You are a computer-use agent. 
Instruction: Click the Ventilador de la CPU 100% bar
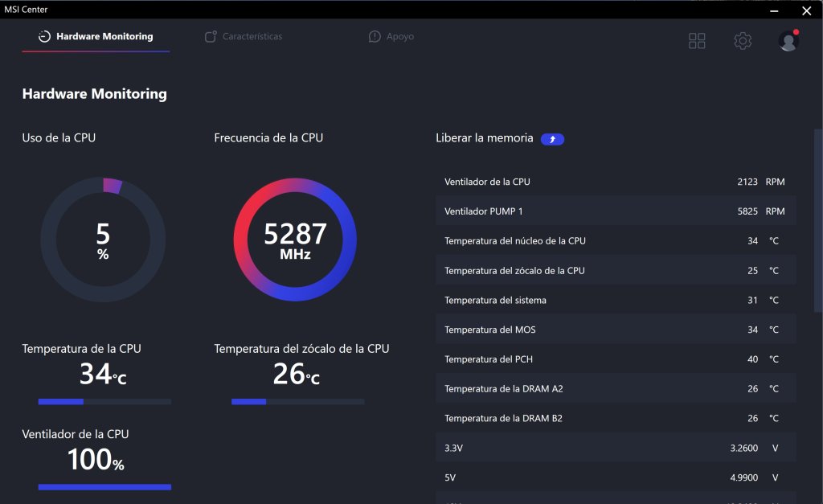(104, 487)
